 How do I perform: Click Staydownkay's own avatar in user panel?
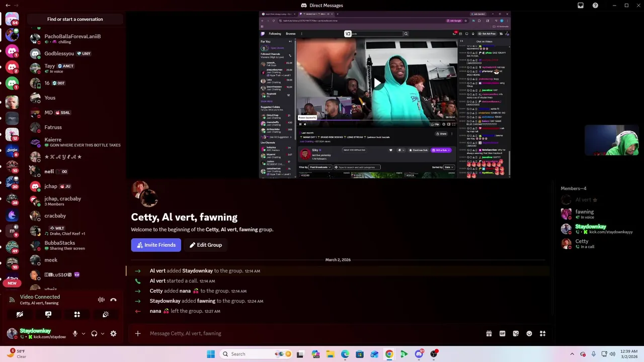point(12,333)
